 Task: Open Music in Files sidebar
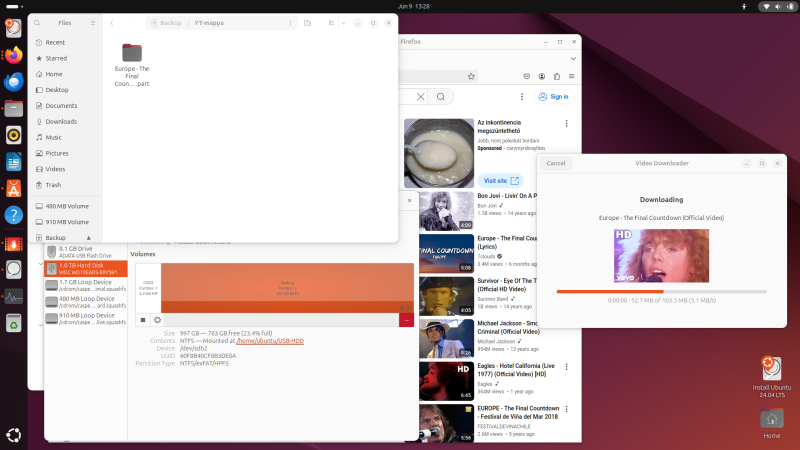click(x=65, y=137)
